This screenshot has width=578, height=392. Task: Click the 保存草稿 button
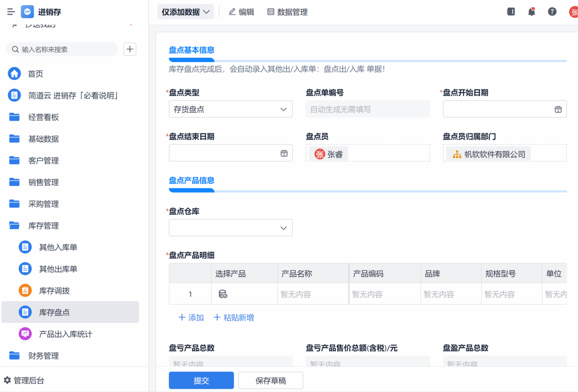[x=271, y=380]
